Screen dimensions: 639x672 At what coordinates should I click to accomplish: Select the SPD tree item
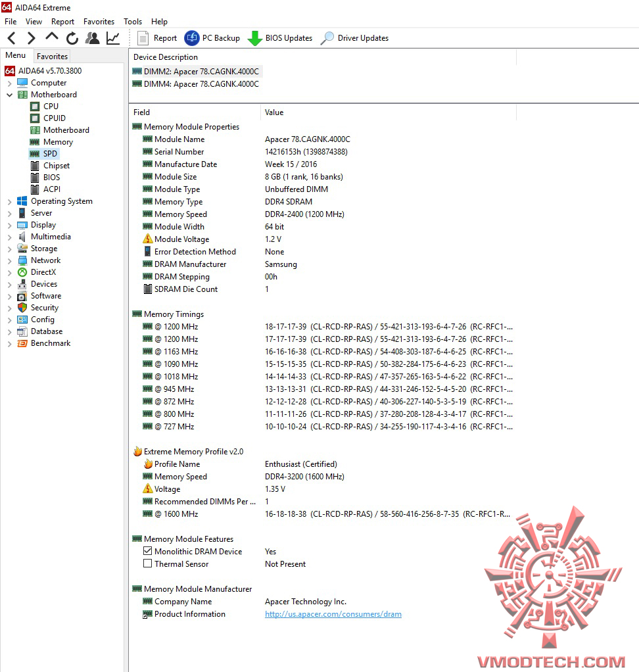(43, 153)
